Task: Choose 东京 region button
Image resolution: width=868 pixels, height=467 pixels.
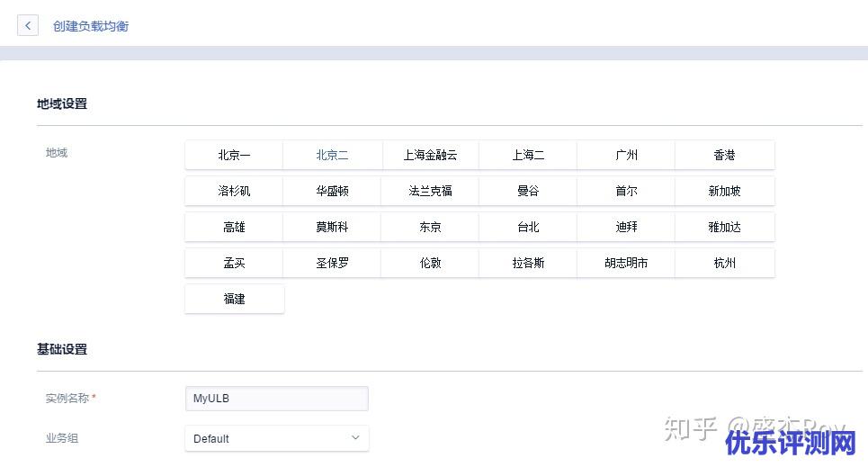Action: point(430,227)
